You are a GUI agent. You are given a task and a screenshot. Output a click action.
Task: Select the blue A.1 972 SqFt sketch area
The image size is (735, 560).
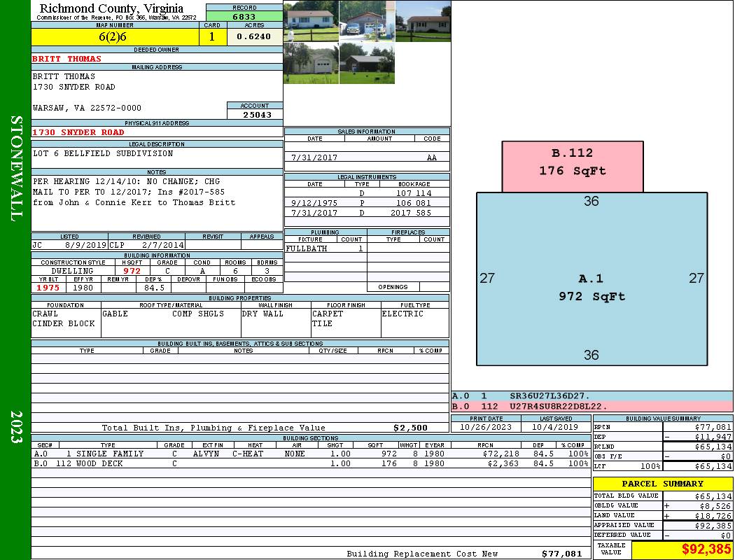point(591,279)
